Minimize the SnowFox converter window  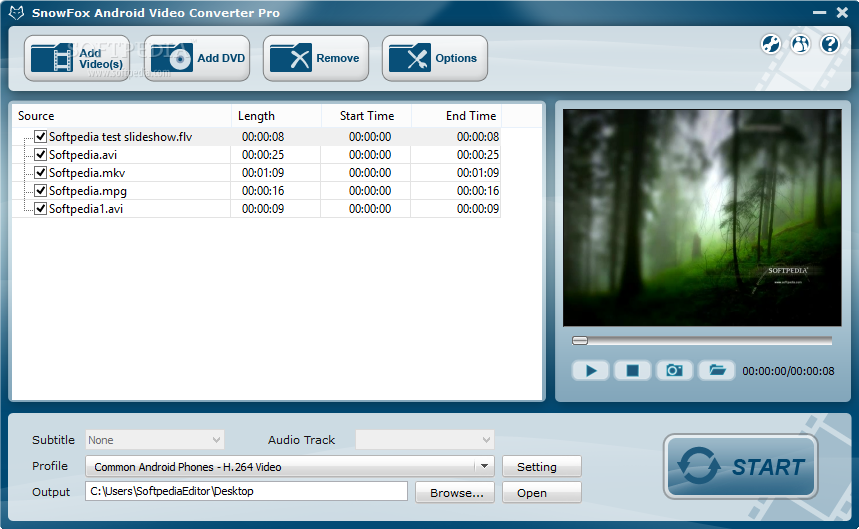click(x=820, y=13)
